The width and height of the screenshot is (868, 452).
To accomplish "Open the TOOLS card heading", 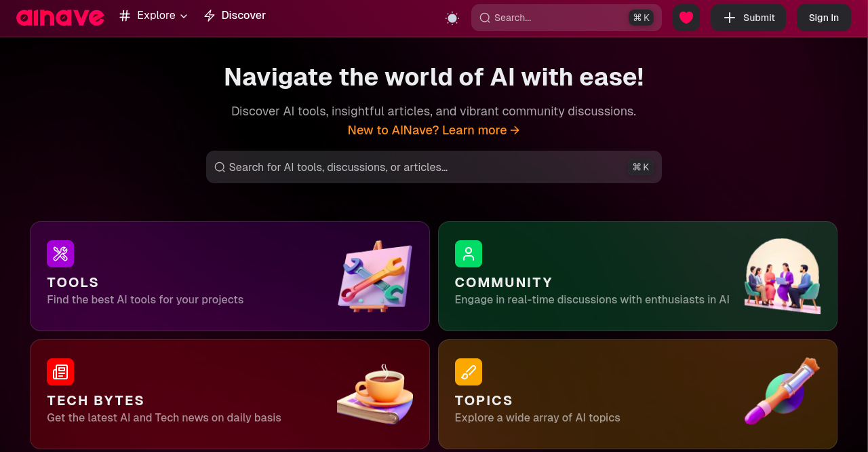I will [73, 282].
